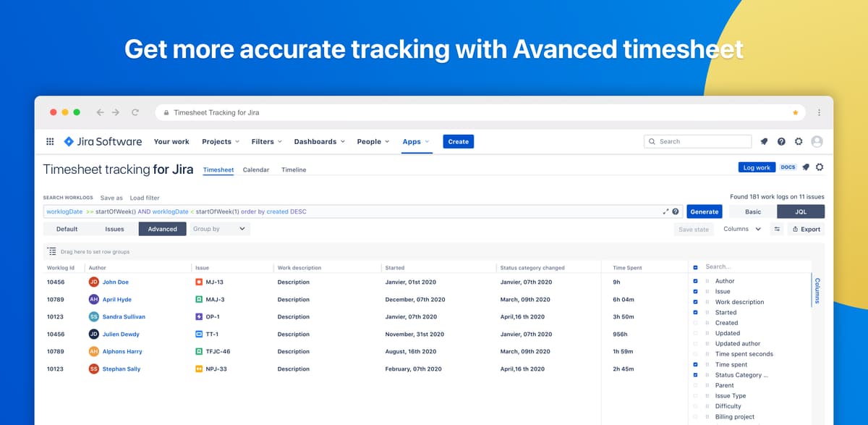
Task: Open the JQL syntax help icon
Action: [x=675, y=211]
